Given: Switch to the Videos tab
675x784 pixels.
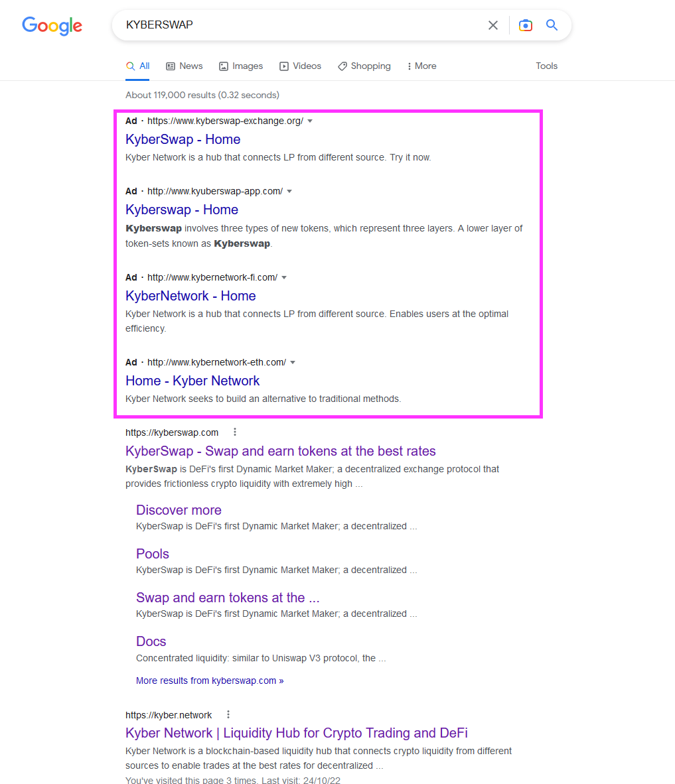Looking at the screenshot, I should (x=300, y=66).
